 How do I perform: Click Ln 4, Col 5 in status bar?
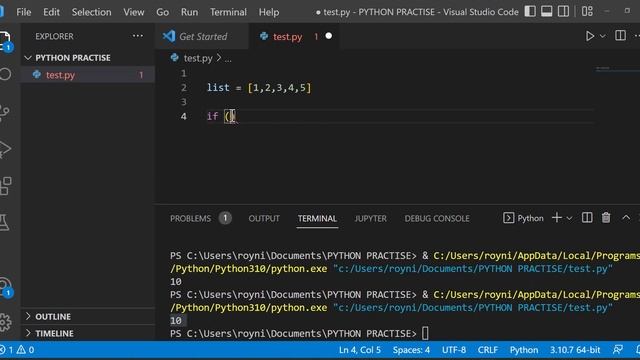point(360,350)
